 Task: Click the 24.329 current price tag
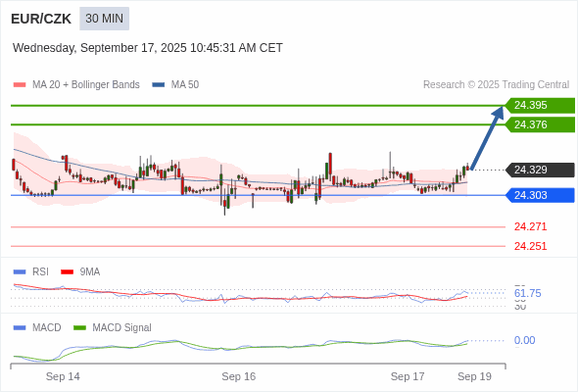point(540,170)
